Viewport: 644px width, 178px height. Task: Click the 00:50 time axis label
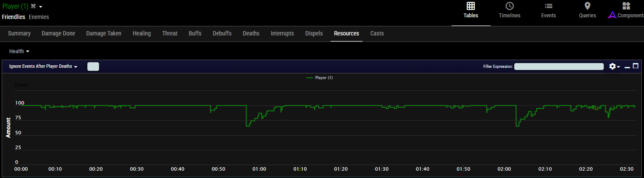218,169
